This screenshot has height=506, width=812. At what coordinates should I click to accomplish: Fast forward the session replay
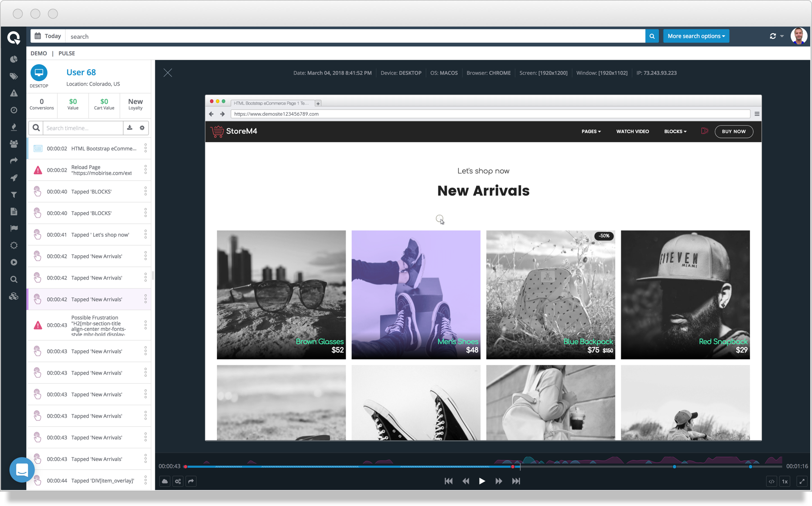pyautogui.click(x=499, y=481)
